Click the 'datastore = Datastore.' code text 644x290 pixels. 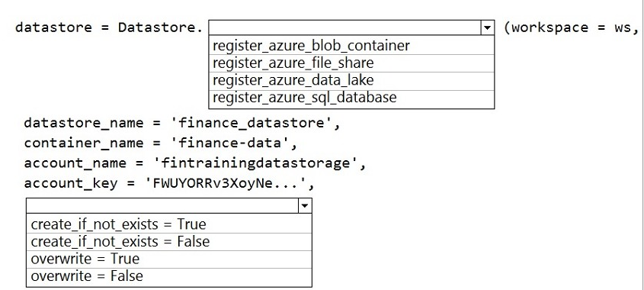pos(109,27)
